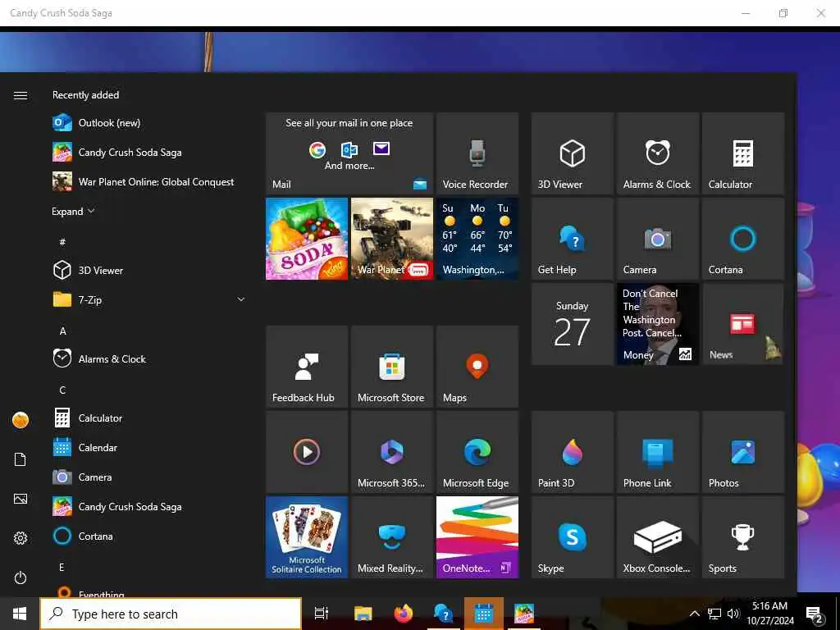This screenshot has width=840, height=630.
Task: Open the Sunday 27 calendar tile
Action: click(x=572, y=324)
